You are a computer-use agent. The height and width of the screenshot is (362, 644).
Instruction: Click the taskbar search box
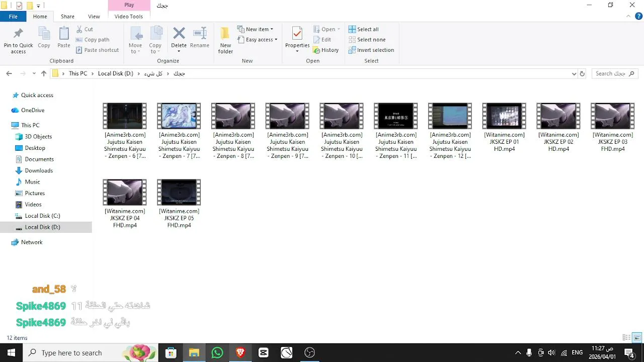pyautogui.click(x=91, y=353)
